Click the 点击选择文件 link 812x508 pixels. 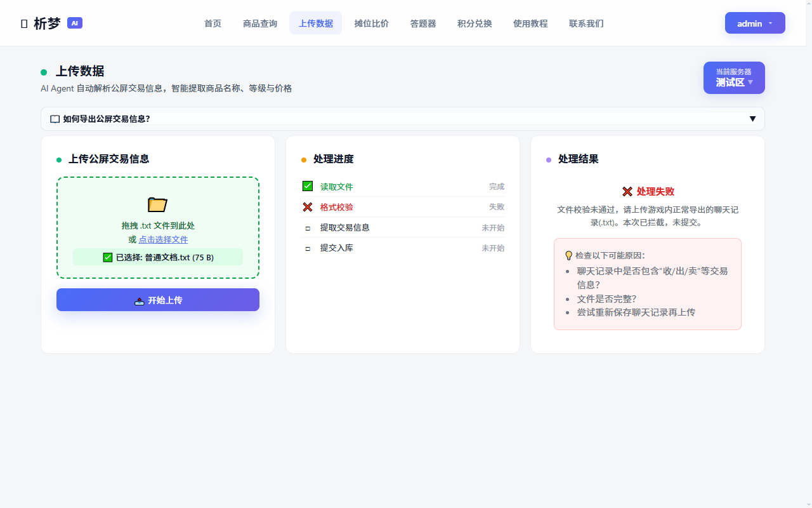coord(163,239)
